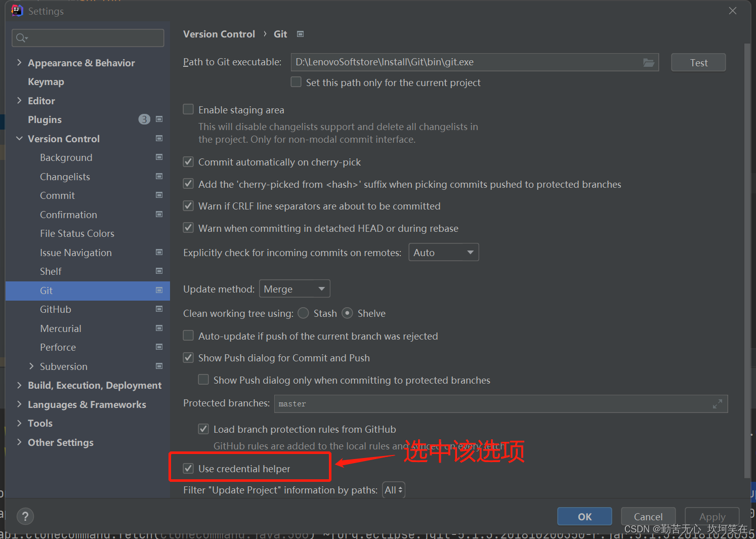Select the Shelve radio button
The width and height of the screenshot is (756, 539).
click(347, 313)
